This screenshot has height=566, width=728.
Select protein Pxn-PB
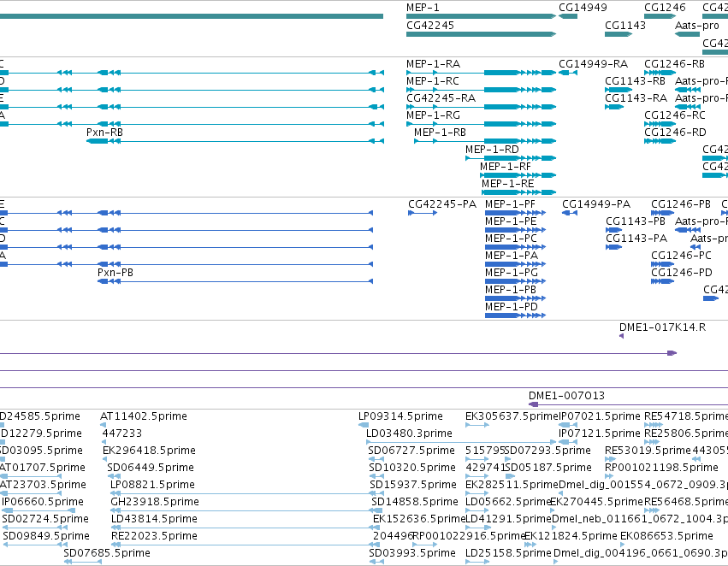click(235, 281)
